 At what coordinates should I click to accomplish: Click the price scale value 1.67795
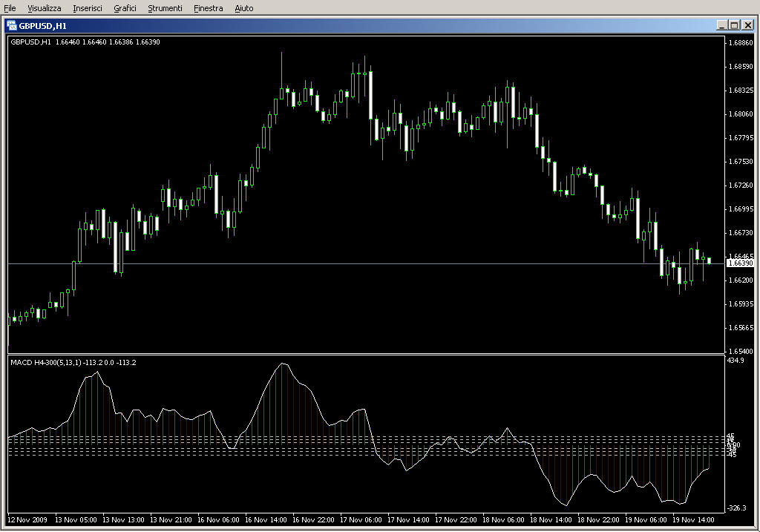pyautogui.click(x=741, y=137)
